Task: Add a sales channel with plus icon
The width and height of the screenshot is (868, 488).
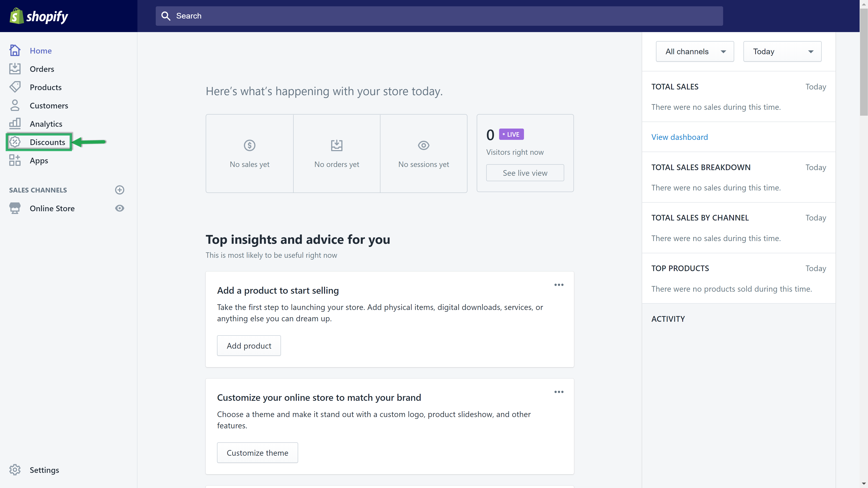Action: tap(120, 190)
